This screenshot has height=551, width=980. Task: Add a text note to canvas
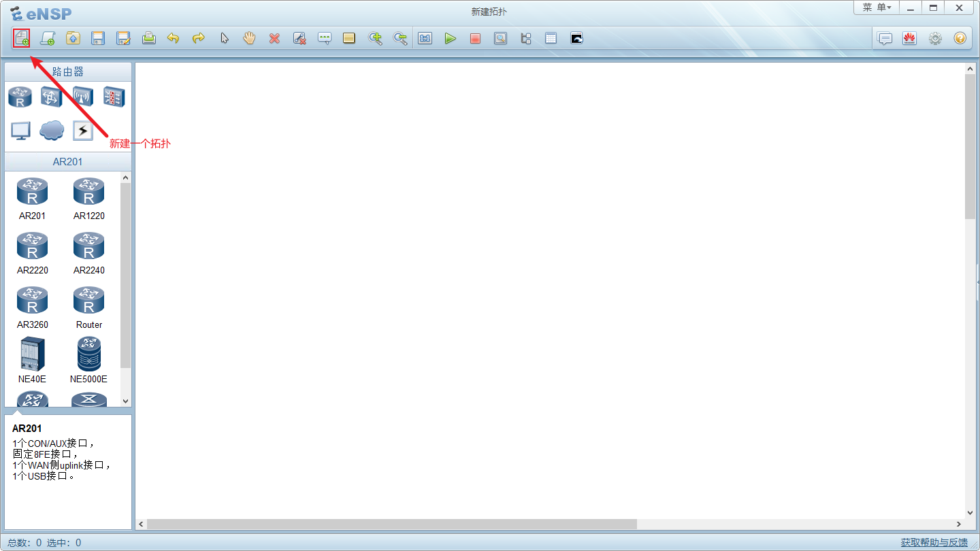pos(325,38)
